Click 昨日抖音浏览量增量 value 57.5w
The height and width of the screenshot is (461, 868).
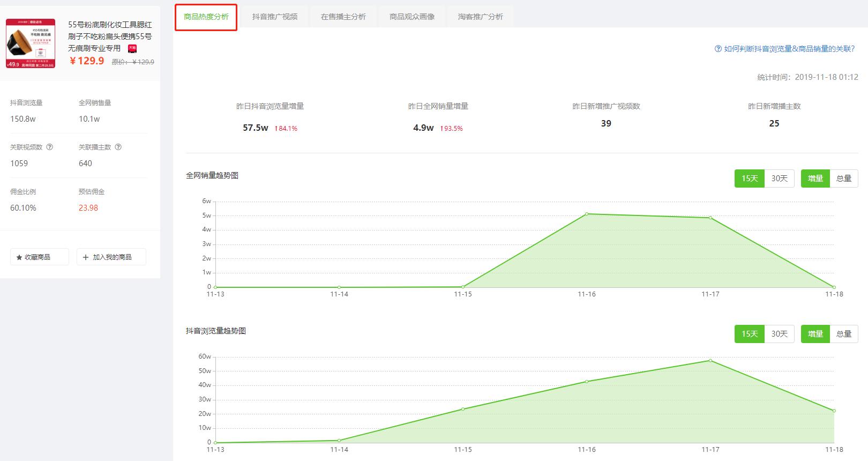(x=255, y=128)
